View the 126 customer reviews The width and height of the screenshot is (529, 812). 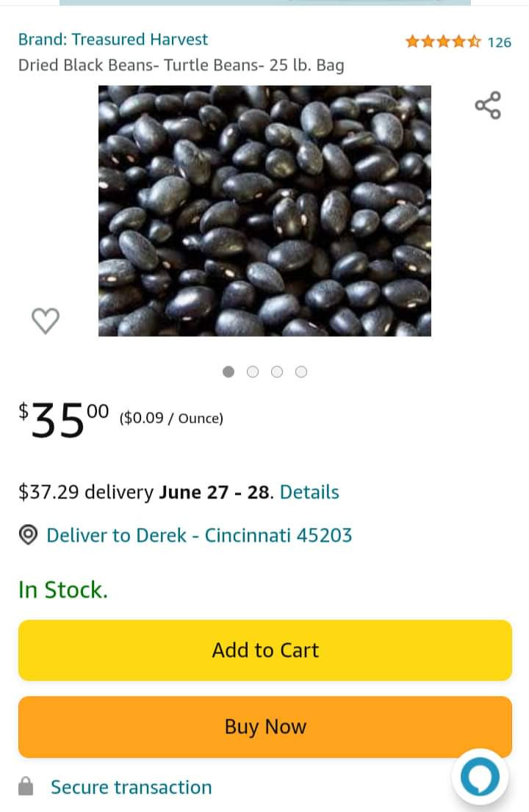click(500, 43)
